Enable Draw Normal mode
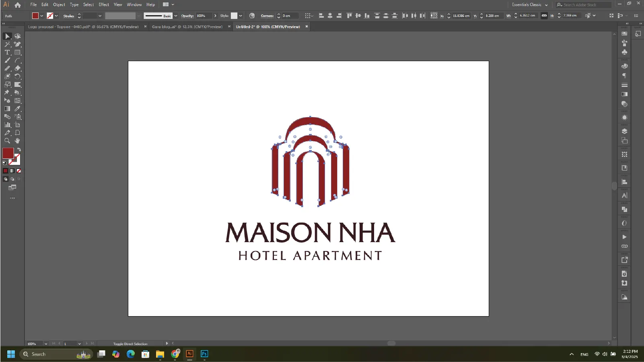Image resolution: width=644 pixels, height=362 pixels. [6, 179]
